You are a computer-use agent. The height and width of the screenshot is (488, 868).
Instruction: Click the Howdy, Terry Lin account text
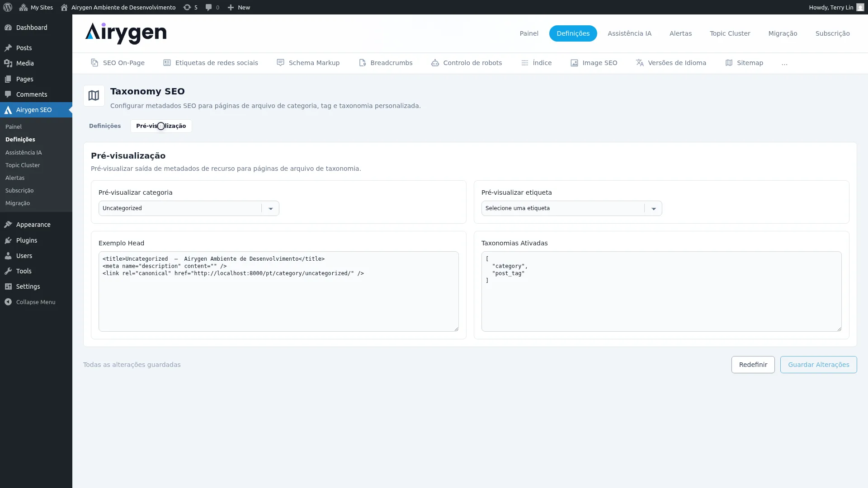click(831, 7)
